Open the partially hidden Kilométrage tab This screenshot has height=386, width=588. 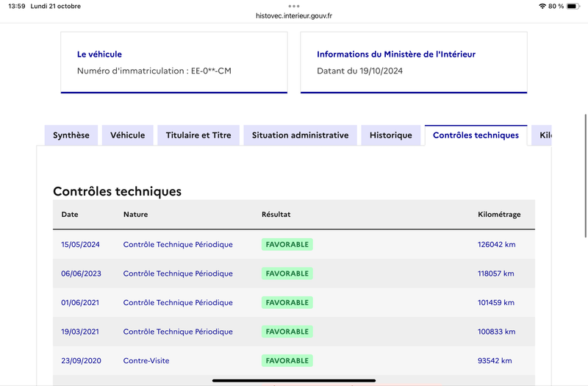click(x=542, y=135)
